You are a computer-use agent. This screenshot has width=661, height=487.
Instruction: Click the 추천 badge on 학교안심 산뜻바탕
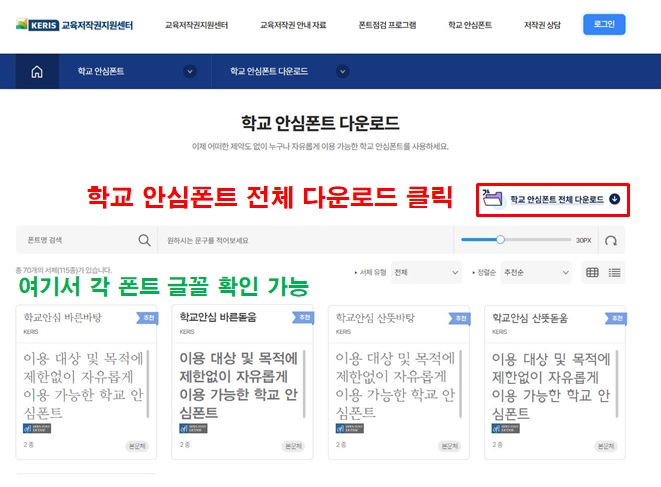pyautogui.click(x=459, y=318)
